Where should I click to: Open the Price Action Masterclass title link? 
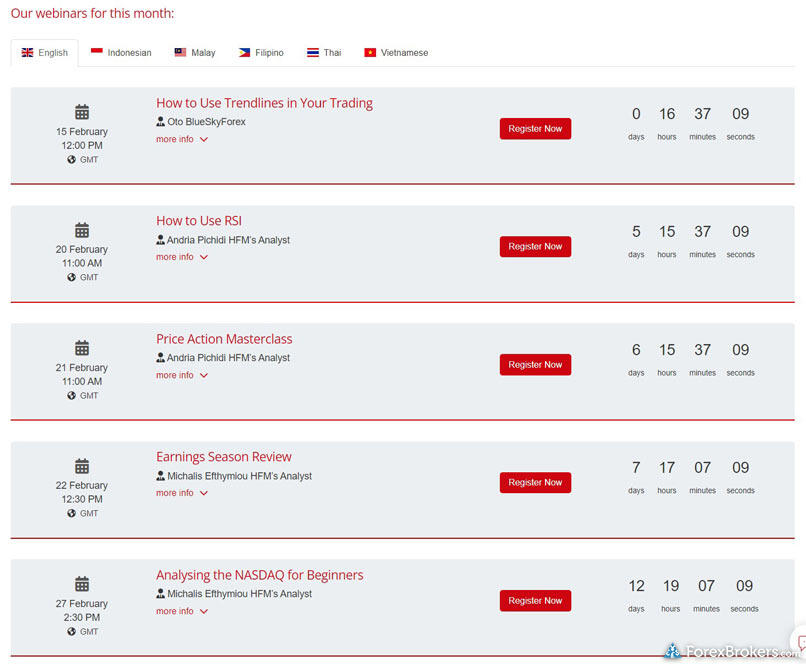coord(224,339)
